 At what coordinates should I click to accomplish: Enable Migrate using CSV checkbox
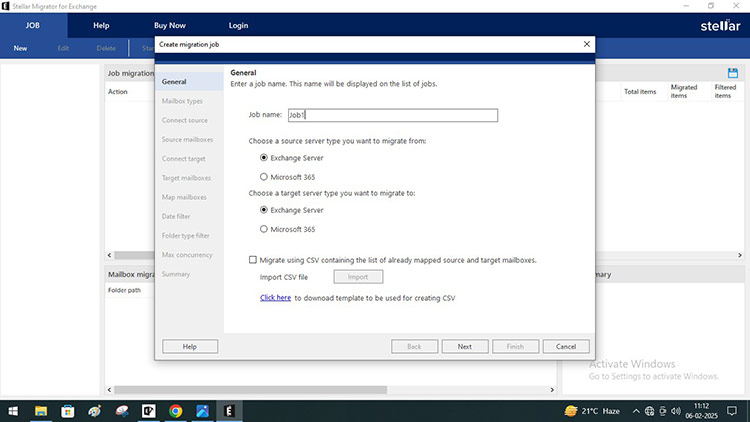click(x=253, y=259)
